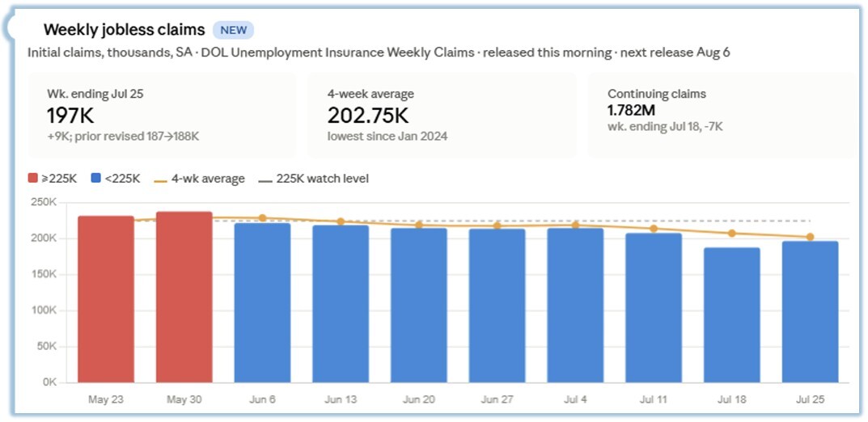Select the Wk. ending Jul 25 card
The height and width of the screenshot is (422, 868).
click(x=163, y=115)
